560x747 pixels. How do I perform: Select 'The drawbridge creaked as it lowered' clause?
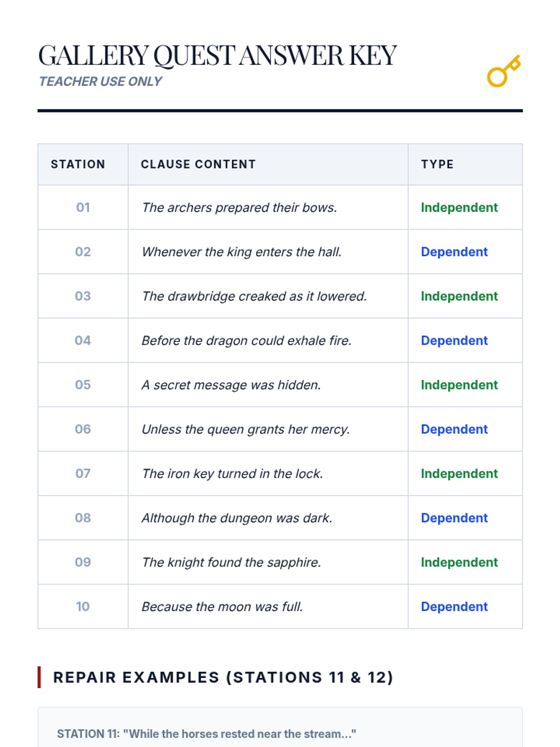[x=254, y=296]
